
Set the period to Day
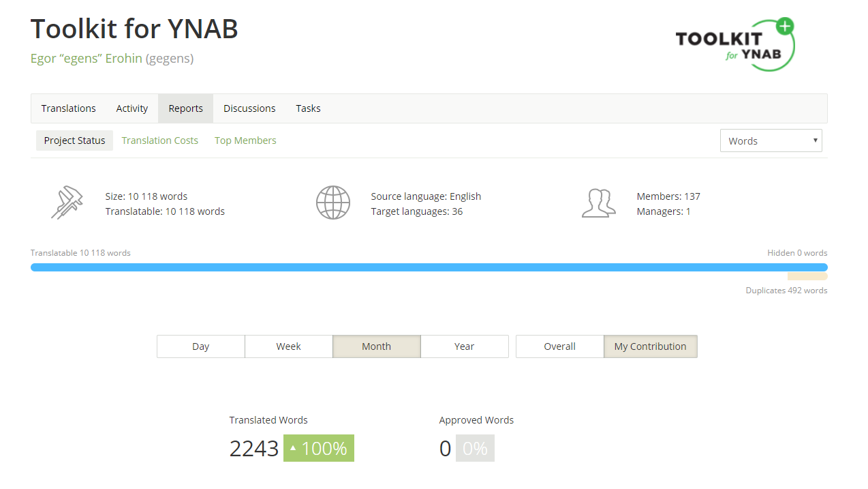[201, 346]
